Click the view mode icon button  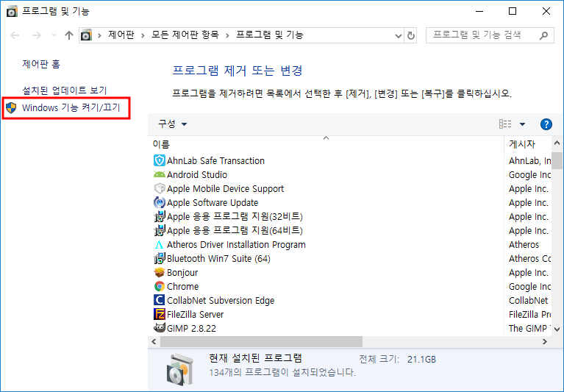505,124
